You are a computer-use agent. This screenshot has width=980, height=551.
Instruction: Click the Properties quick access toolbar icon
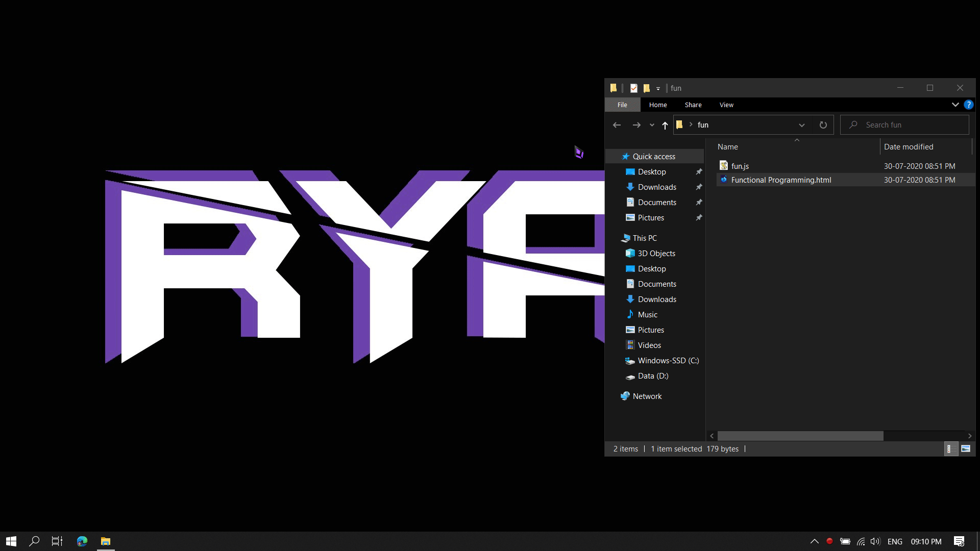pyautogui.click(x=633, y=88)
